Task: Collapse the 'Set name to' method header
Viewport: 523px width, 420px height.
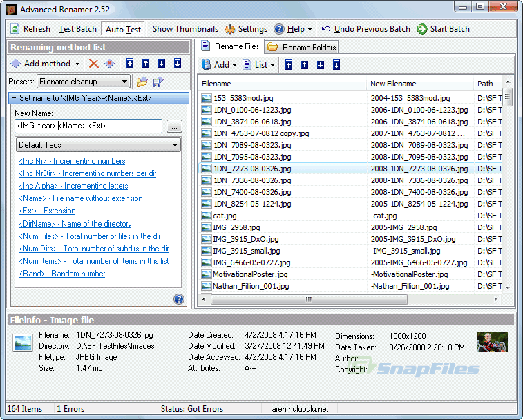Action: [14, 98]
